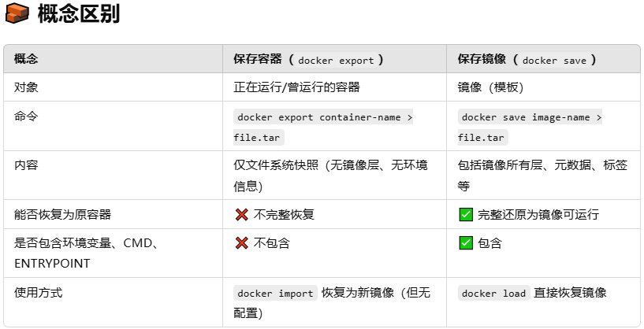The height and width of the screenshot is (329, 644).
Task: Select the docker export code in header
Action: [336, 61]
